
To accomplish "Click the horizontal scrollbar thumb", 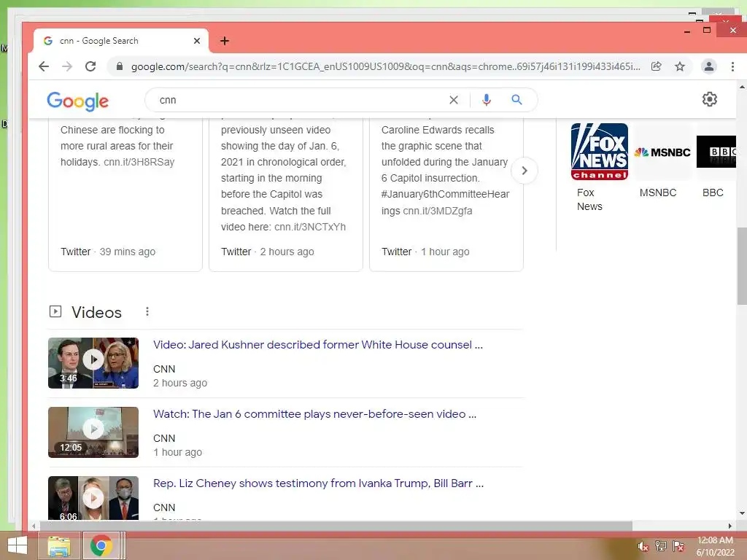I will (336, 526).
